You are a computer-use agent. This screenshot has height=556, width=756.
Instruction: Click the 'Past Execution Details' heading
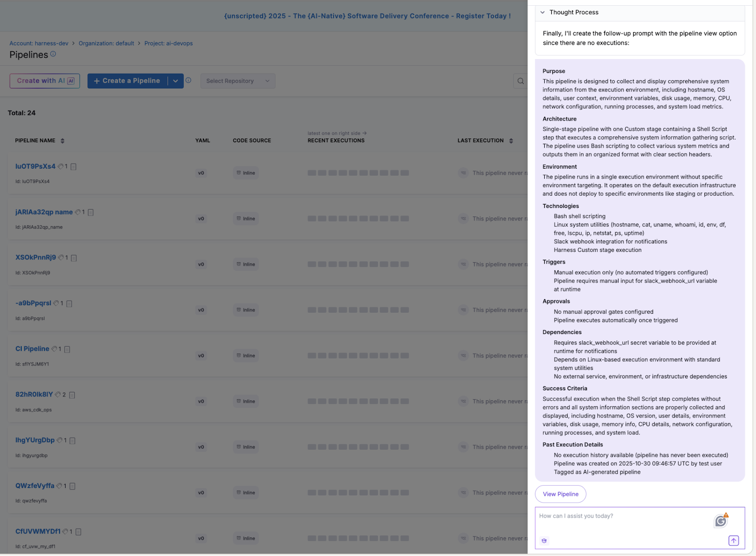pos(573,445)
